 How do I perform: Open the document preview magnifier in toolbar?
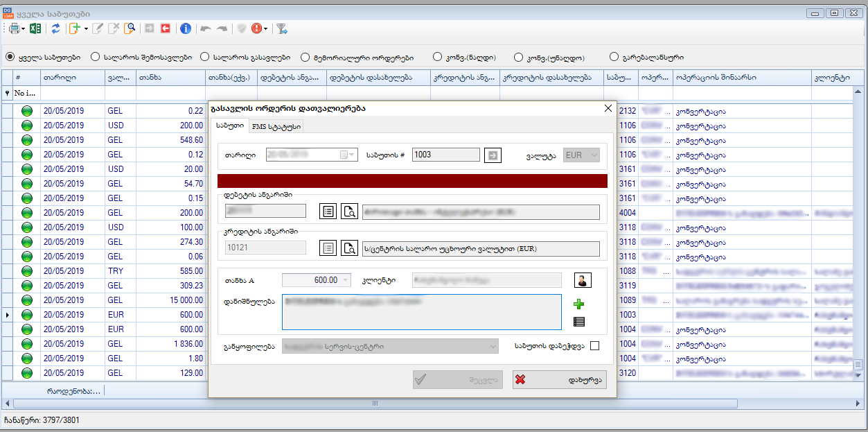click(x=130, y=28)
